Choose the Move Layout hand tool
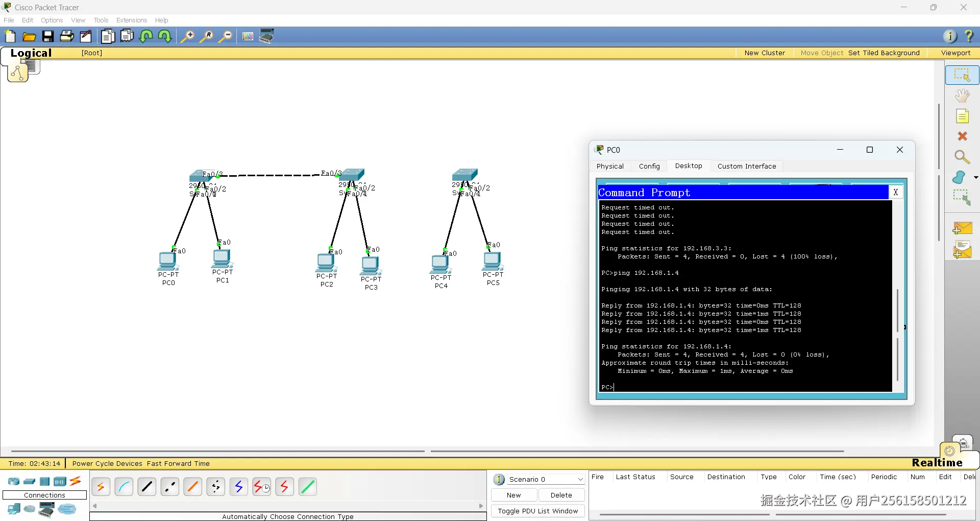Image resolution: width=980 pixels, height=521 pixels. [962, 96]
